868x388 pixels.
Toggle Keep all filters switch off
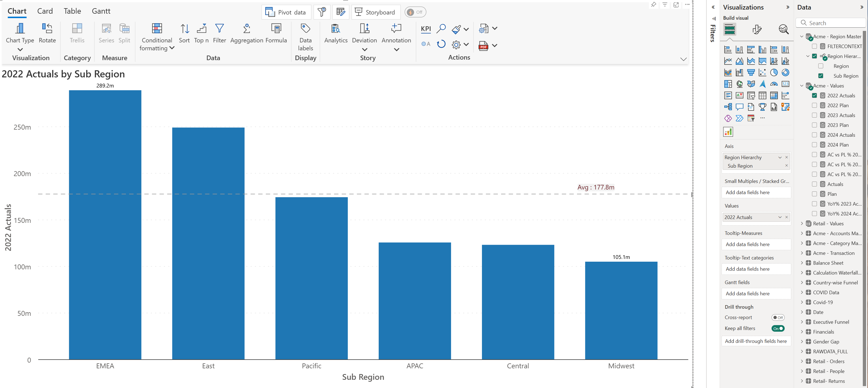tap(778, 328)
